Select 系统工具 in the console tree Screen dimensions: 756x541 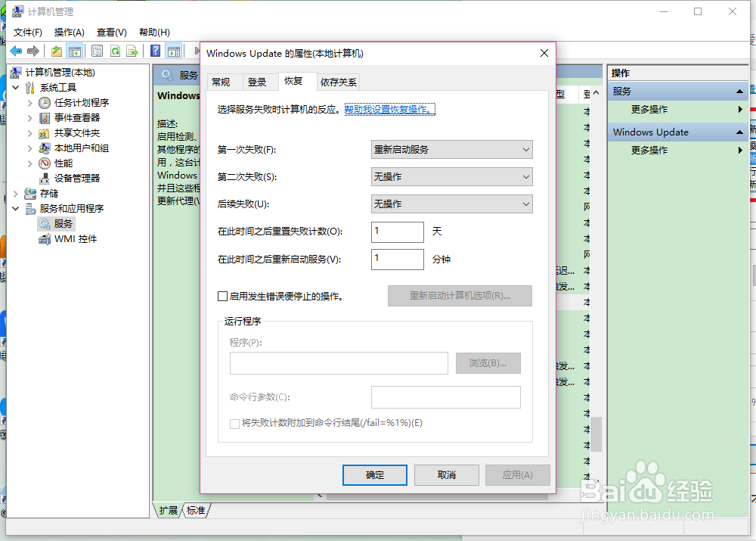click(x=58, y=87)
